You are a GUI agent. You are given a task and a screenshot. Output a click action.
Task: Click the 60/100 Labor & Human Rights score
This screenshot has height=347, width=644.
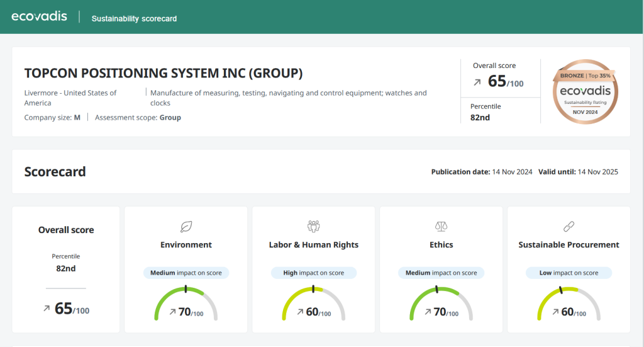[318, 312]
